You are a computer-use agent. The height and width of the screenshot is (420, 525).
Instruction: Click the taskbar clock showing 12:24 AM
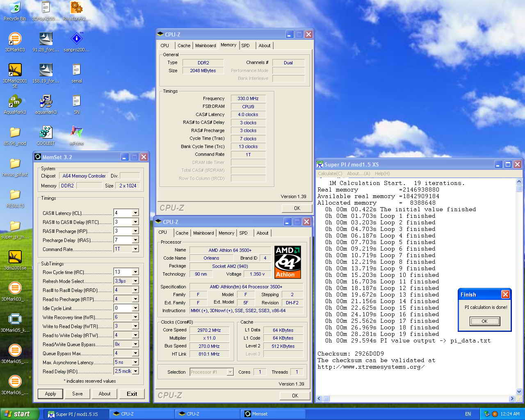coord(510,414)
